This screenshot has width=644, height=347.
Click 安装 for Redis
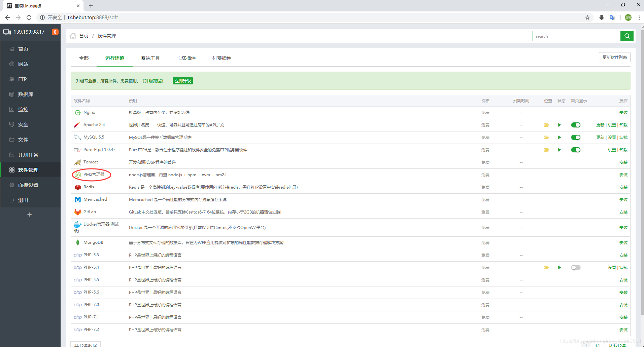pos(623,187)
